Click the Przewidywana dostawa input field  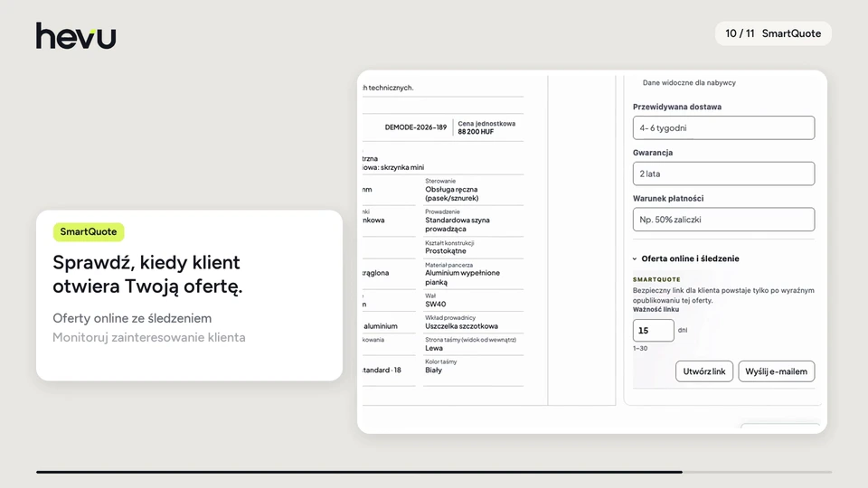[x=723, y=127]
